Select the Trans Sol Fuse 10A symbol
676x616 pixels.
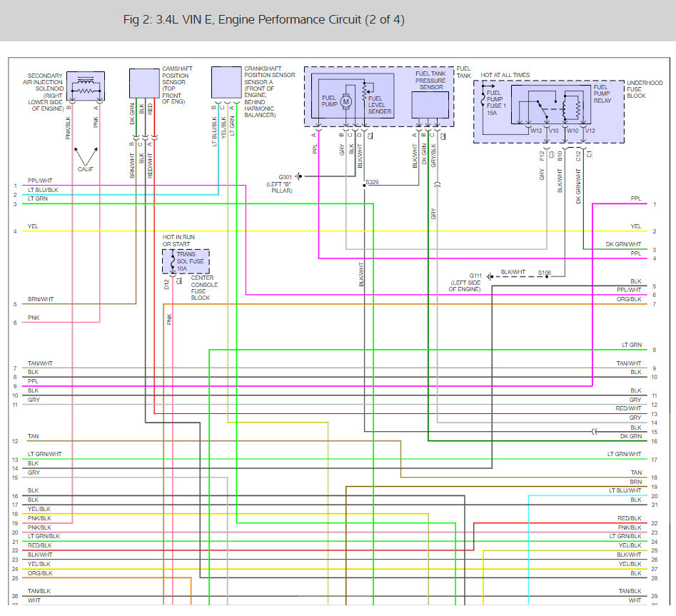tap(172, 263)
